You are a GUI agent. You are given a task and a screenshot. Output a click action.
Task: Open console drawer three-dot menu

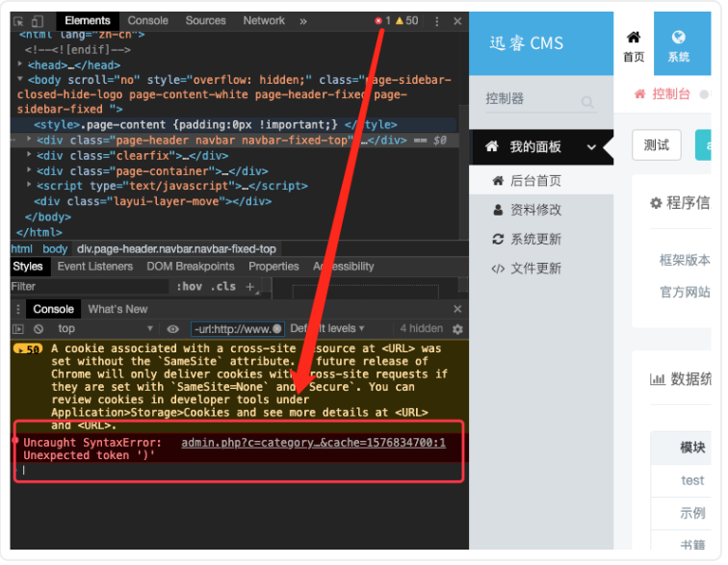pyautogui.click(x=18, y=311)
